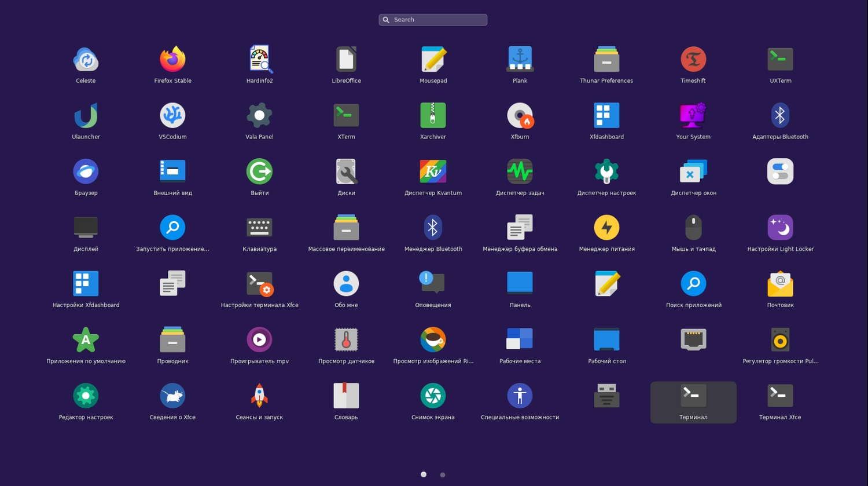Open Xfburn disc burner
The height and width of the screenshot is (486, 868).
click(x=520, y=115)
